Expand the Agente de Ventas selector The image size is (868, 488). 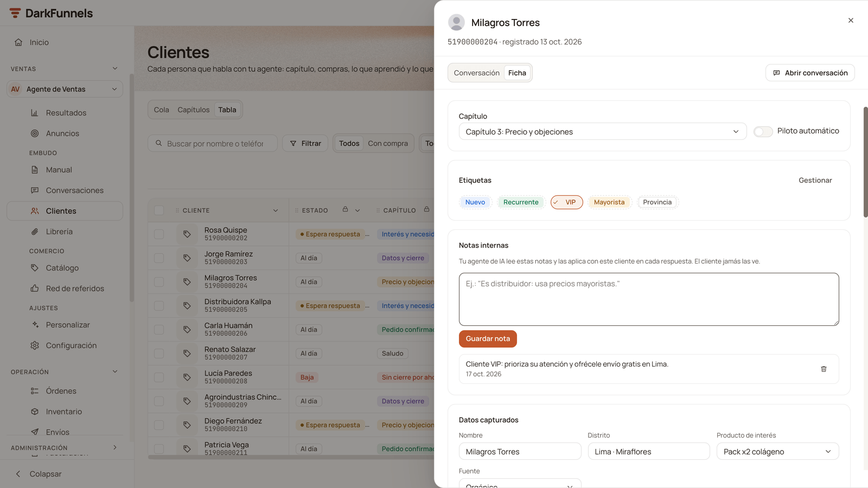(x=65, y=89)
